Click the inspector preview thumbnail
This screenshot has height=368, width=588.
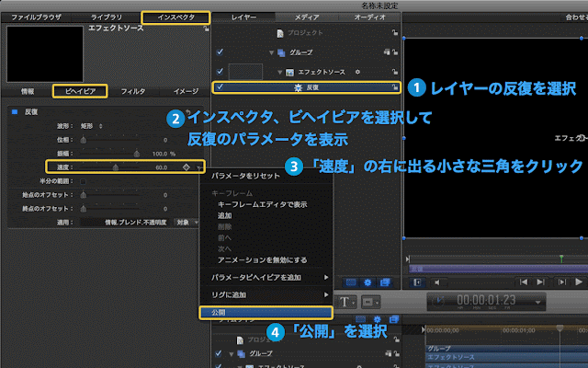[45, 54]
